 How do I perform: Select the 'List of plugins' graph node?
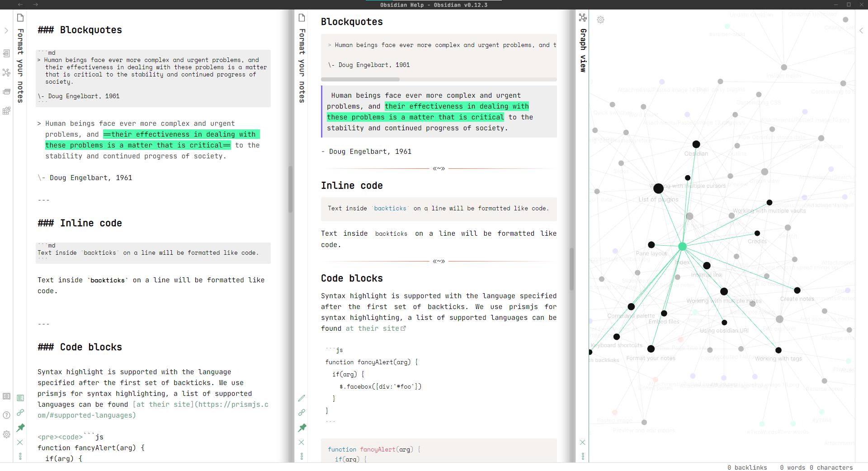click(658, 188)
